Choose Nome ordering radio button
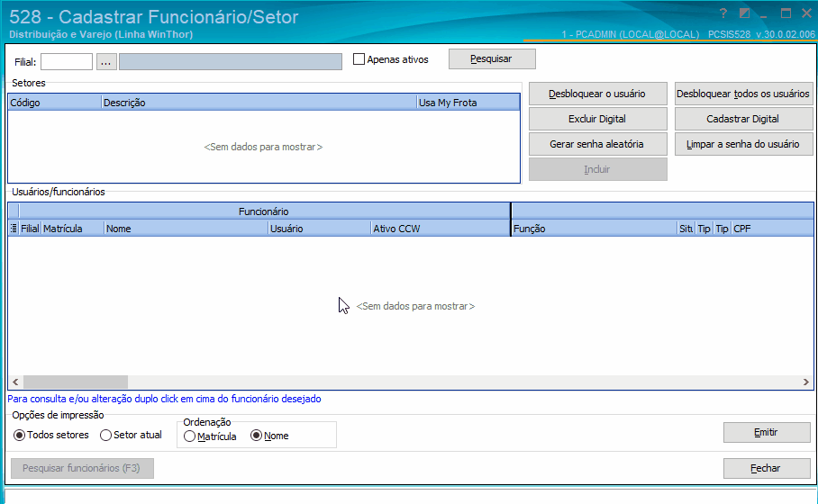 [x=256, y=436]
